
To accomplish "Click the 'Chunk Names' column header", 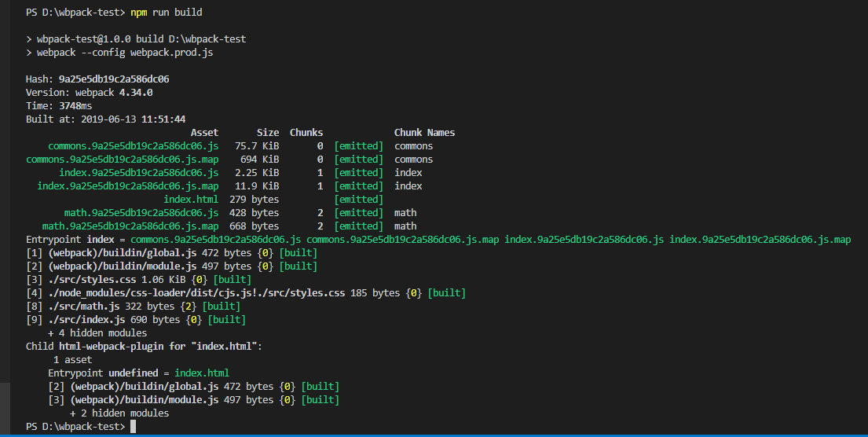I will click(x=425, y=132).
